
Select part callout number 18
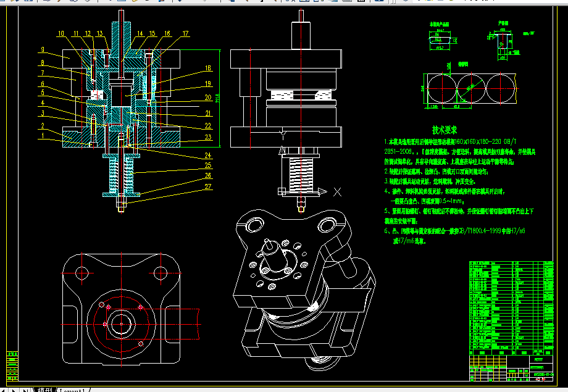point(208,68)
